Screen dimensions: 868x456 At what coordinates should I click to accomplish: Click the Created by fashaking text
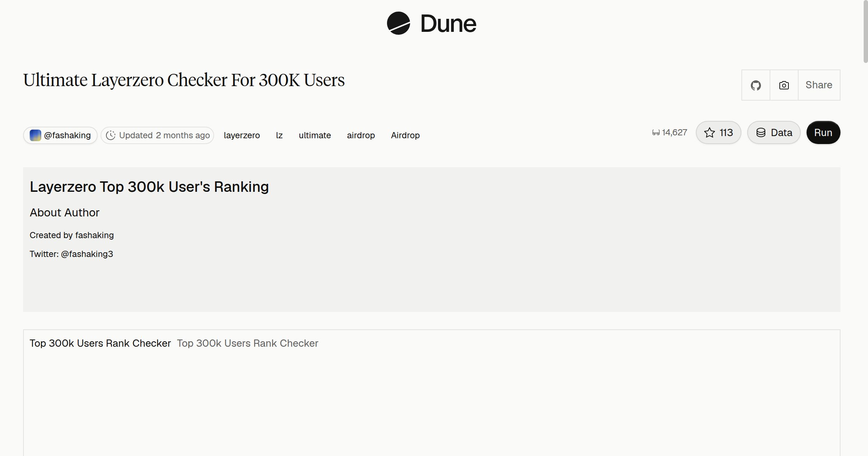tap(72, 235)
